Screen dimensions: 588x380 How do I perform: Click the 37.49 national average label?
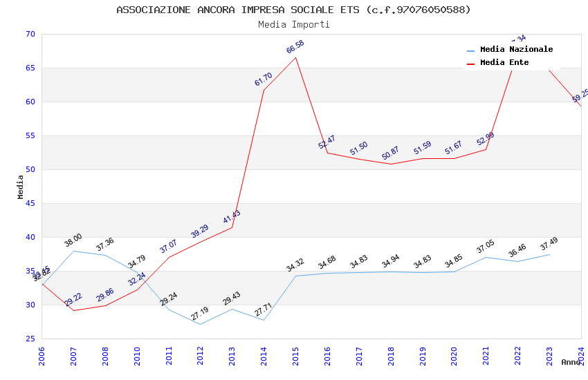549,244
